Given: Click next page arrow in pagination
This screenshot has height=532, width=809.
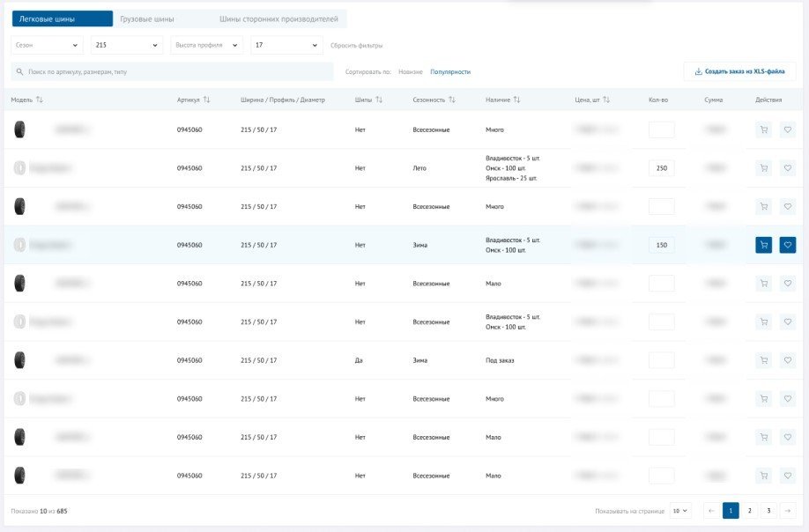Looking at the screenshot, I should 788,510.
